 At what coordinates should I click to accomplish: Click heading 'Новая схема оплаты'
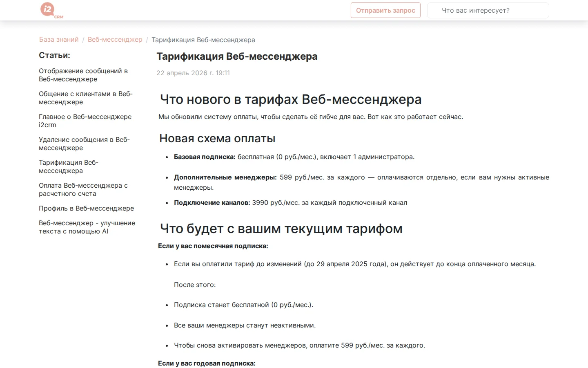point(217,138)
